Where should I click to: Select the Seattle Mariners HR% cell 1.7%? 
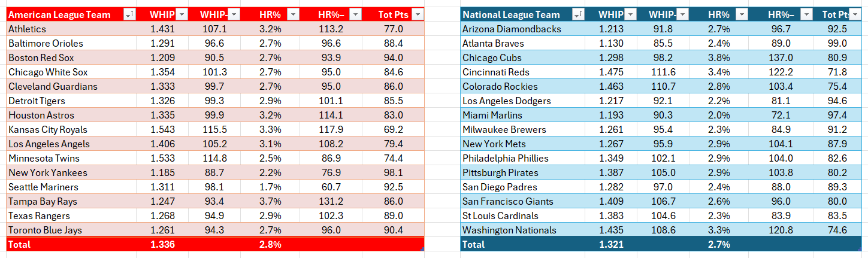tap(270, 187)
